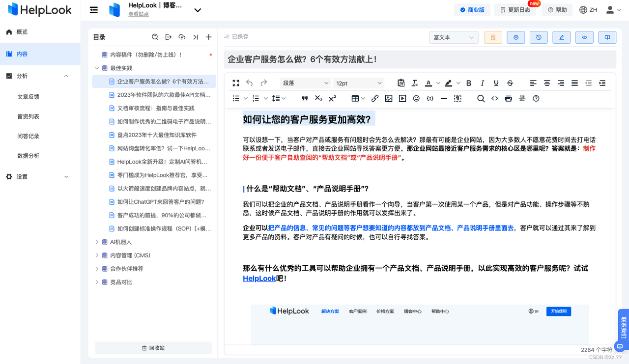Apply superscript formatting

tap(332, 99)
